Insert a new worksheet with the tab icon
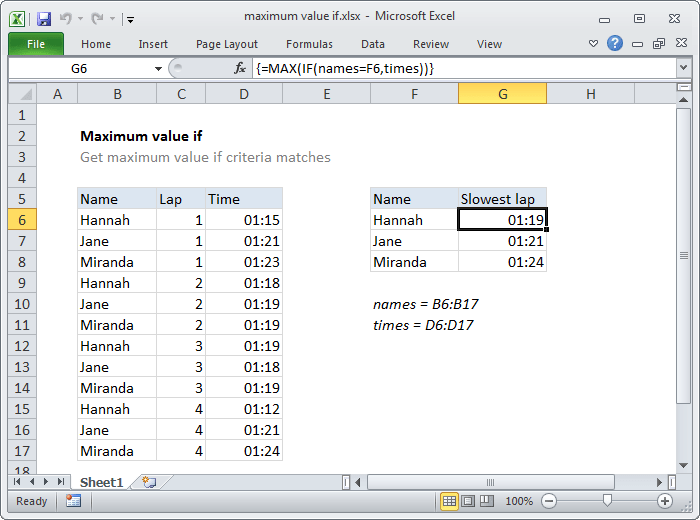Viewport: 700px width, 520px height. [149, 483]
